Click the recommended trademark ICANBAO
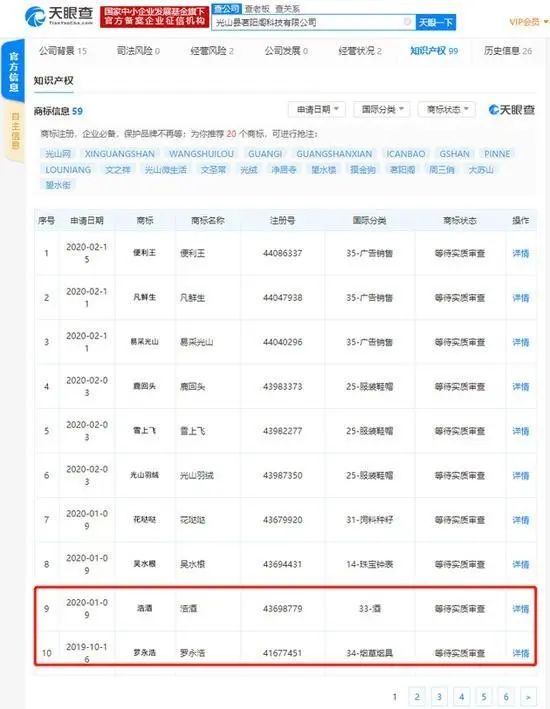Viewport: 550px width, 709px height. pos(406,154)
